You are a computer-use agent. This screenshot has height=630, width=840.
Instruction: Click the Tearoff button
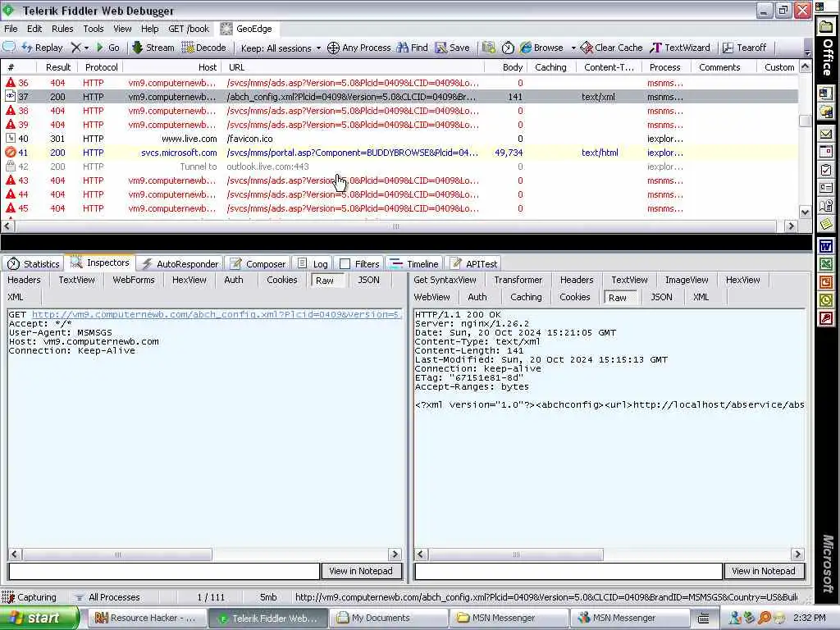(744, 48)
